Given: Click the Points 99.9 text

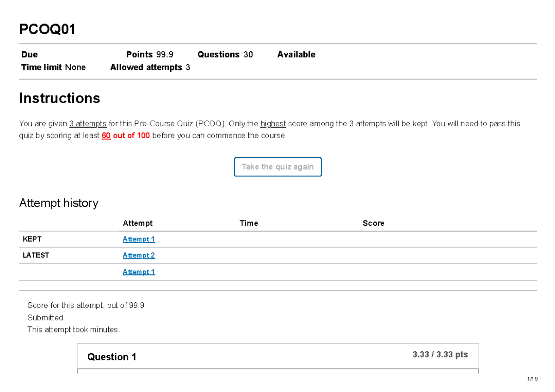Looking at the screenshot, I should (150, 55).
